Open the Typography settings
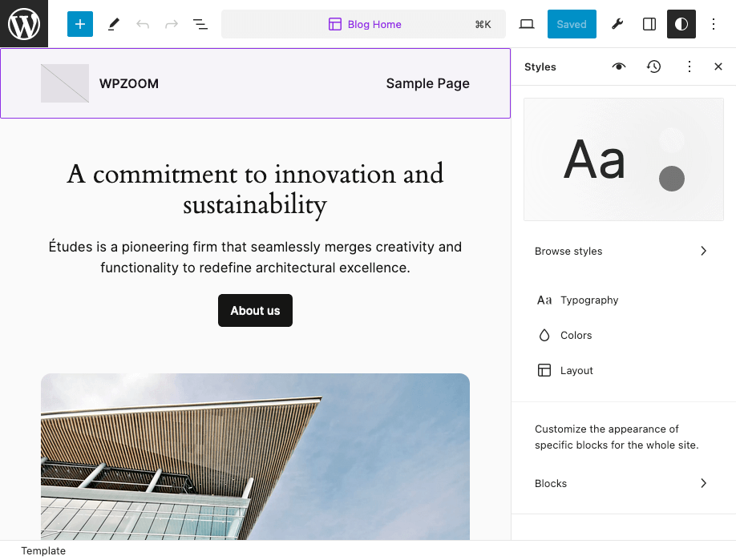Viewport: 736px width, 560px height. 589,300
